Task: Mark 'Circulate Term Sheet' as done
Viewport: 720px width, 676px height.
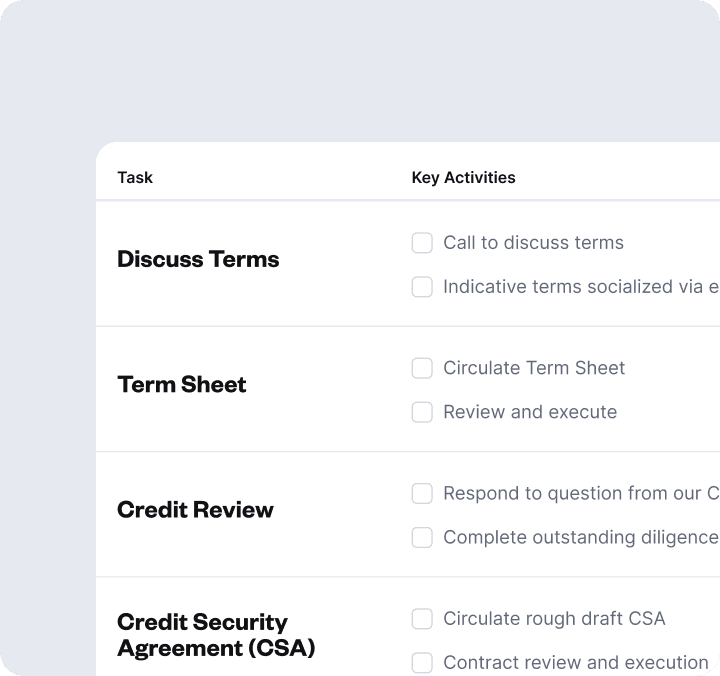Action: [x=422, y=368]
